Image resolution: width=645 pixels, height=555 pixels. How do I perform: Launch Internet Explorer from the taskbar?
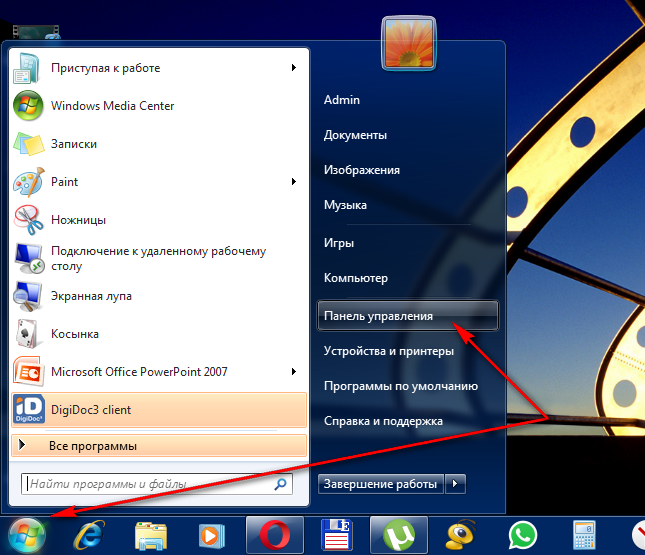(89, 535)
